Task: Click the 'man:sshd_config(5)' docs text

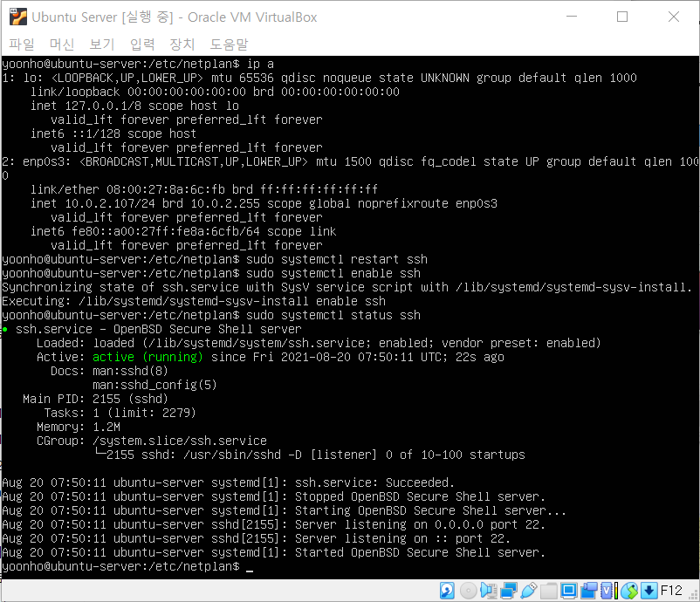Action: (154, 385)
